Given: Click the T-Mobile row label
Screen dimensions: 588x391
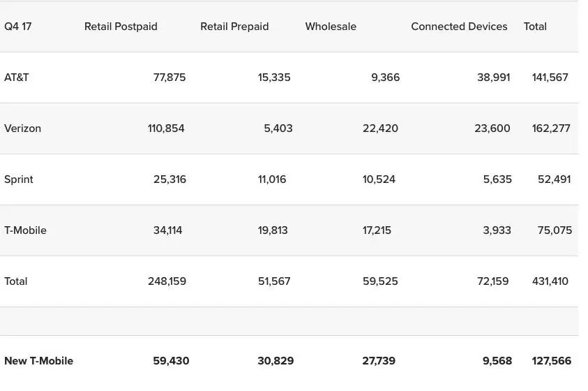Looking at the screenshot, I should pos(25,230).
